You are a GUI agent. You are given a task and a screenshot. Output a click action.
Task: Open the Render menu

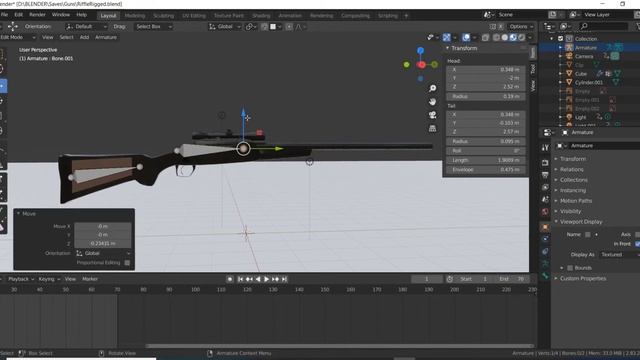37,15
